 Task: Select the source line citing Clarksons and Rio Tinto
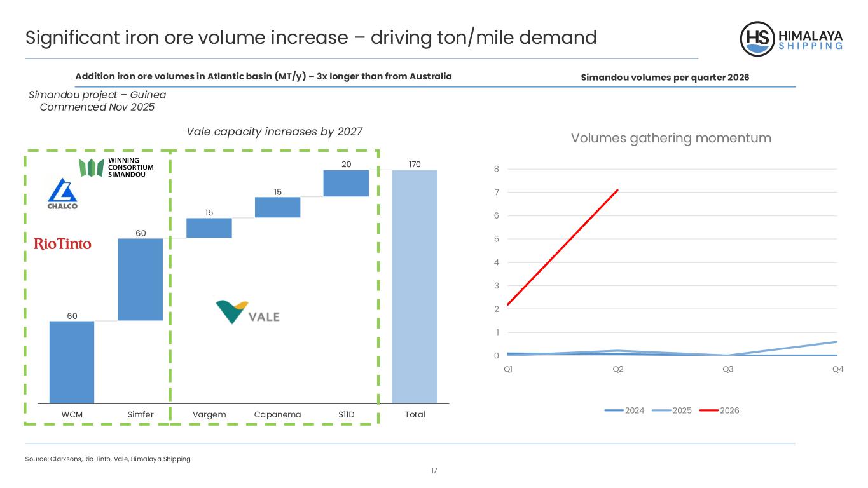pos(107,459)
